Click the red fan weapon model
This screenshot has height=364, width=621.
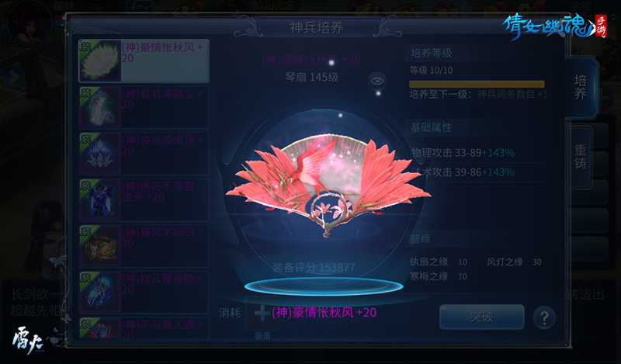click(328, 186)
